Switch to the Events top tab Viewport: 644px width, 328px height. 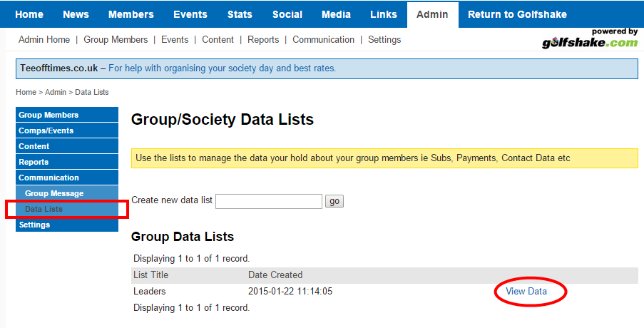(190, 14)
